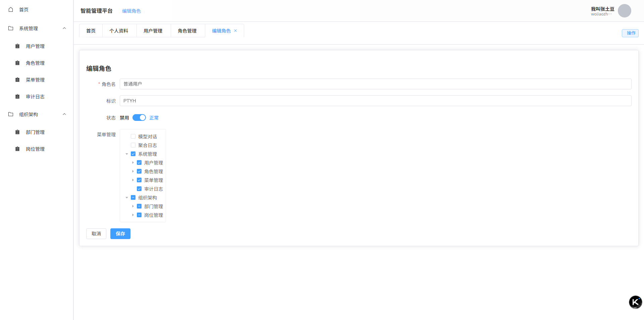
Task: Open 菜单管理 in the sidebar menu
Action: [37, 80]
